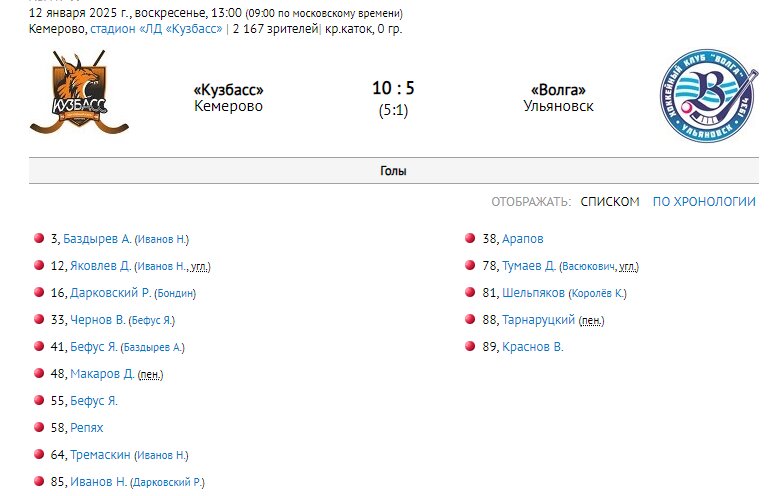
Task: Click the 10 : 5 final score
Action: click(x=393, y=88)
